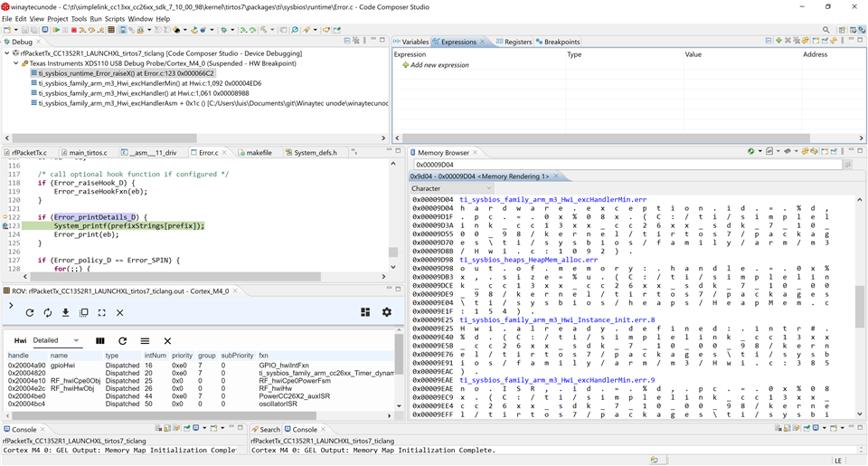Click the ROV settings gear icon

(x=387, y=312)
